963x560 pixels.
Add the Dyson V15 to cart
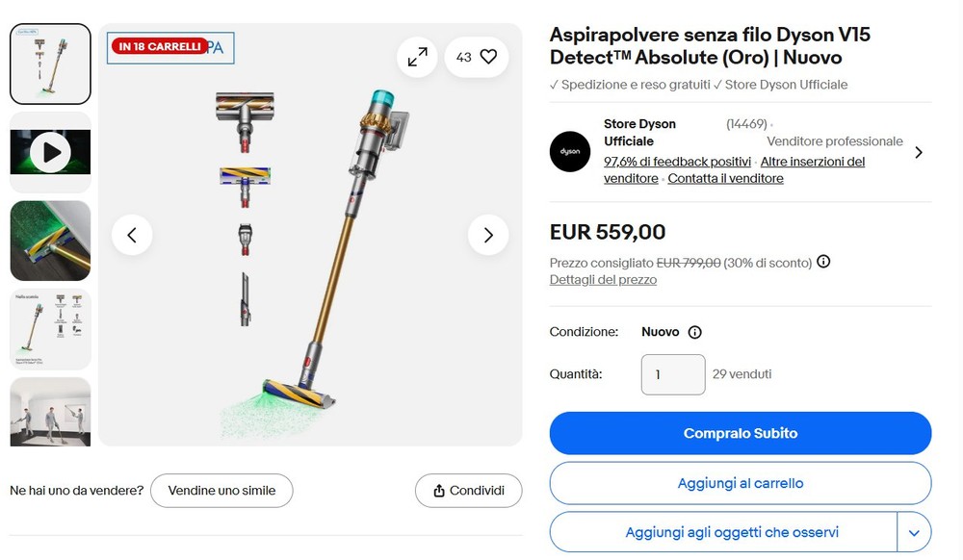point(740,483)
